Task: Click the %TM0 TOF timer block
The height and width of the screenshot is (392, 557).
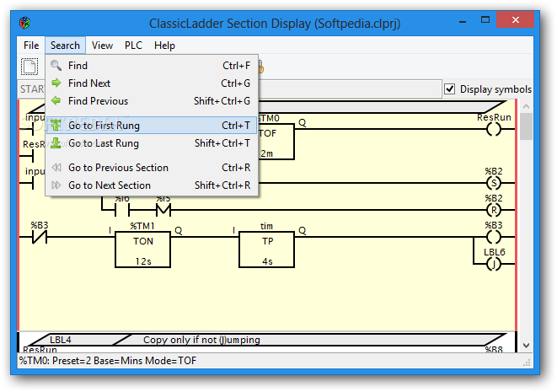Action: click(x=276, y=142)
